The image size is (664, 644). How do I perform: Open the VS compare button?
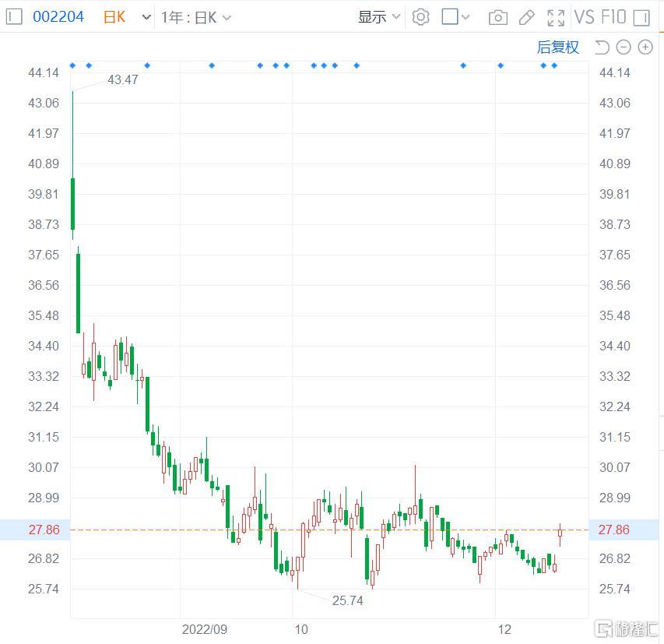tap(585, 17)
